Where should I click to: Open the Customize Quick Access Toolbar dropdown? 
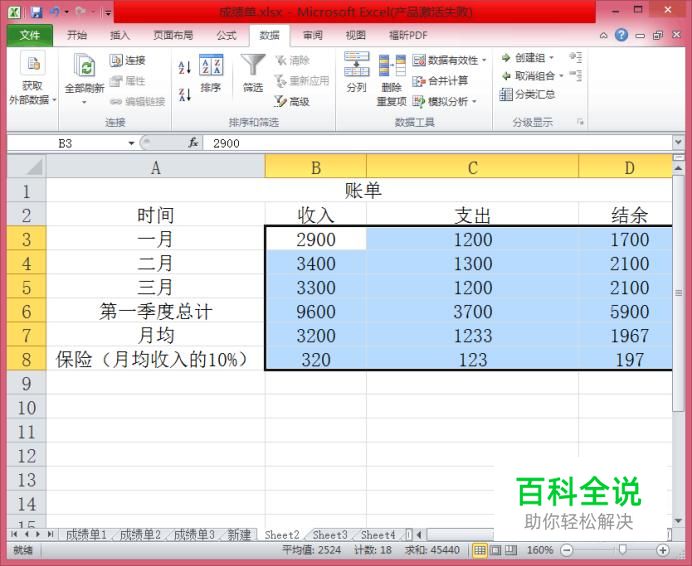(108, 12)
